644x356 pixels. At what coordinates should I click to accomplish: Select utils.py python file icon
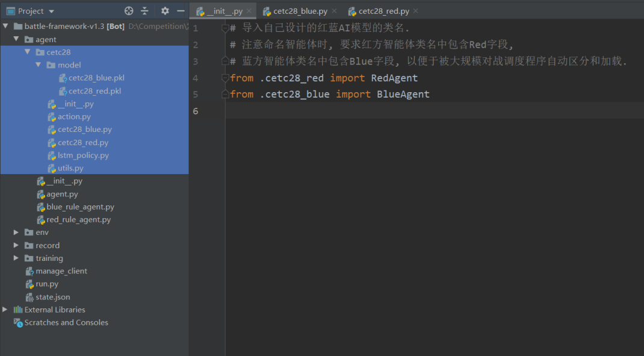pos(52,168)
